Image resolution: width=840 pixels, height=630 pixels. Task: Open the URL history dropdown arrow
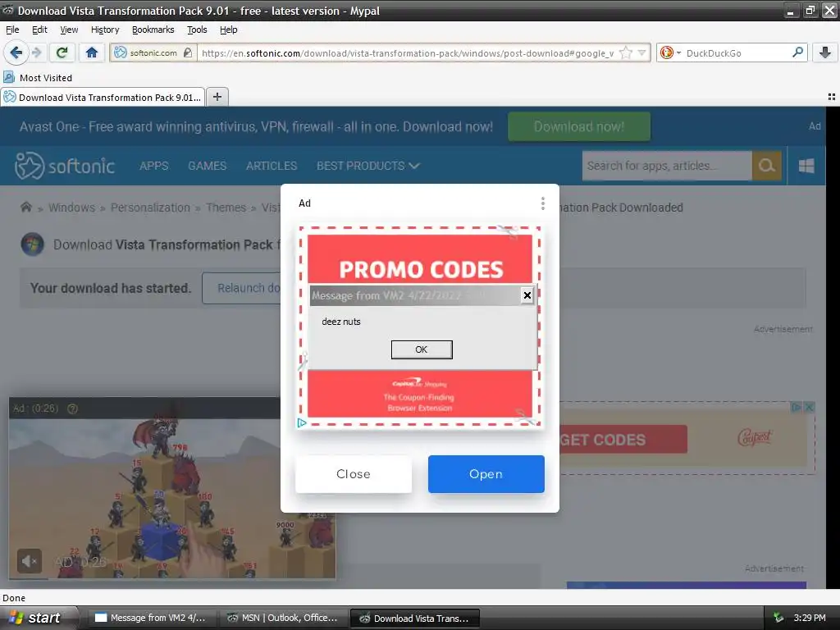coord(641,52)
